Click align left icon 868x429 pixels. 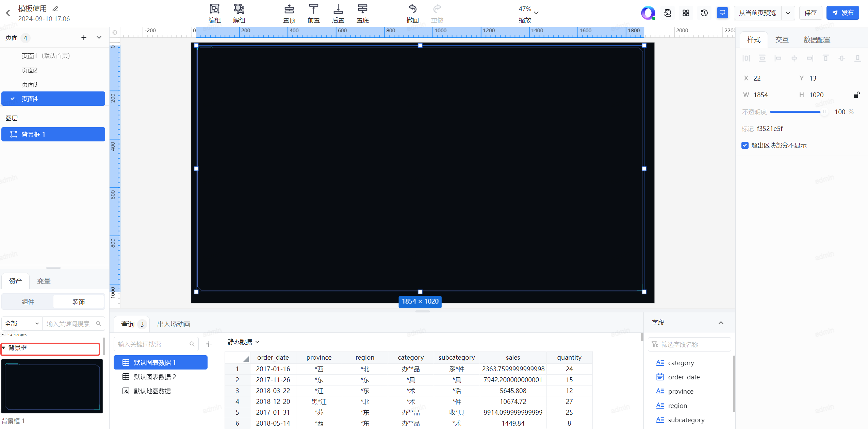pos(778,58)
